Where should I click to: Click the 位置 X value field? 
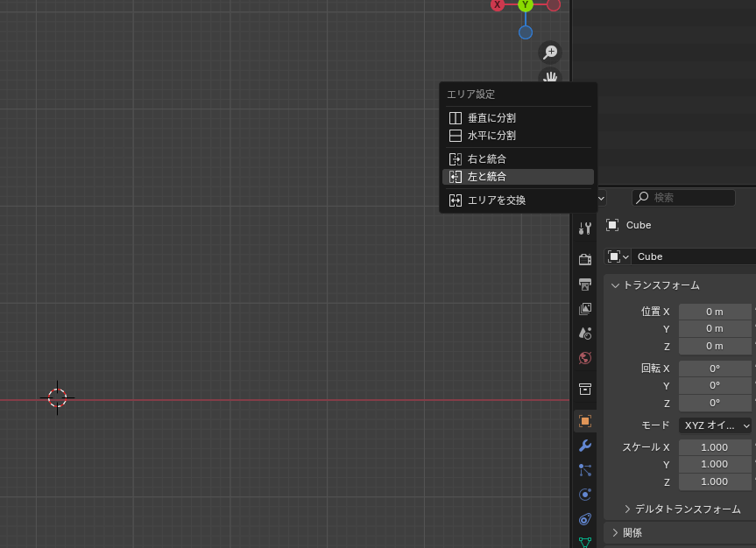pos(715,312)
